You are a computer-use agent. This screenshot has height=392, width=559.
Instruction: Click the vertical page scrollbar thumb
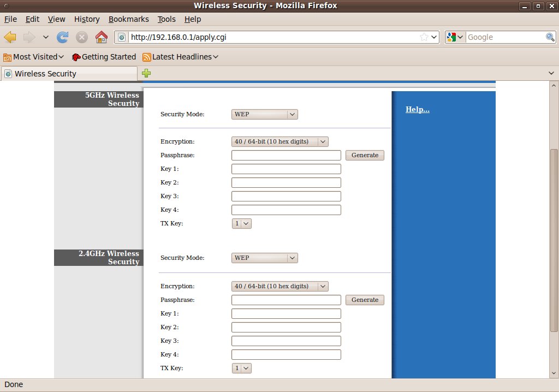click(x=554, y=239)
